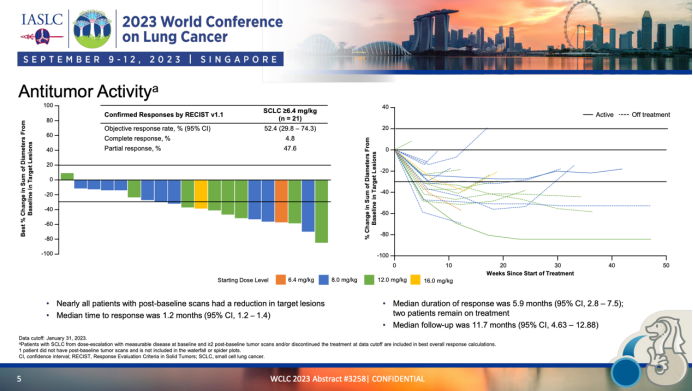Click the orange waterfall bar
Image resolution: width=693 pixels, height=391 pixels.
[x=282, y=201]
